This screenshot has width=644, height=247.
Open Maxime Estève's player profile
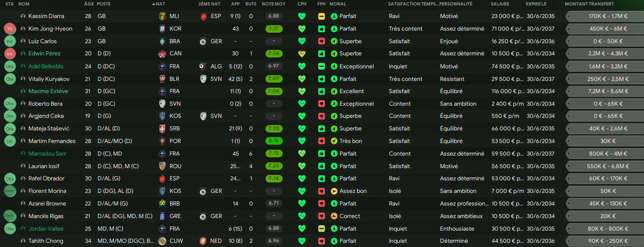(48, 91)
